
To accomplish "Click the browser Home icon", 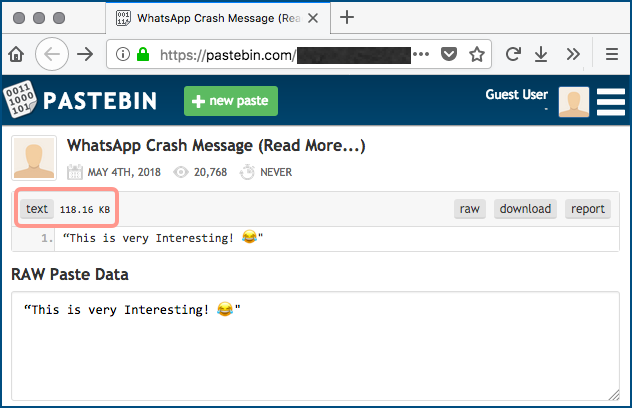I will pos(16,54).
